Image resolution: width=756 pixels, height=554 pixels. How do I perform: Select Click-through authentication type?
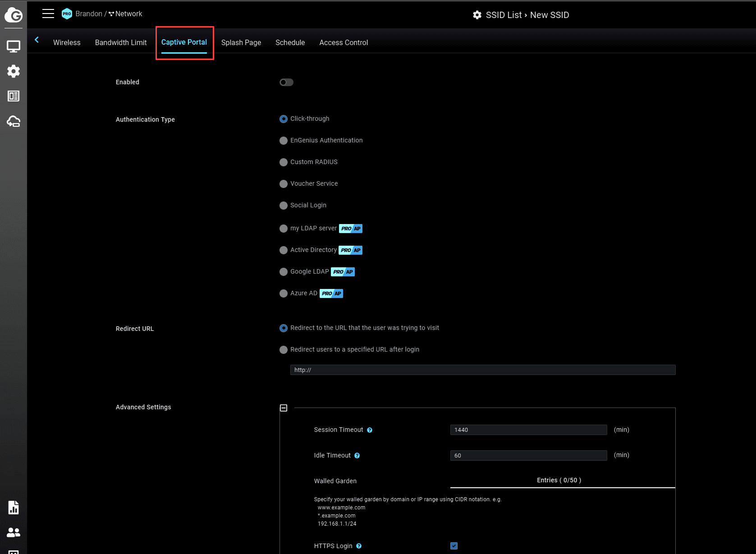point(284,119)
